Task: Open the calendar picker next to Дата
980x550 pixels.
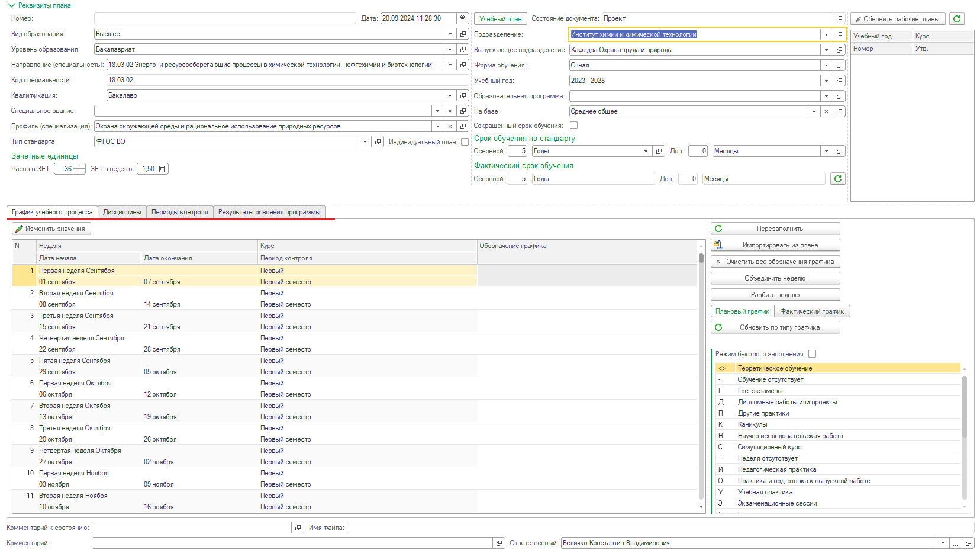Action: pos(463,18)
